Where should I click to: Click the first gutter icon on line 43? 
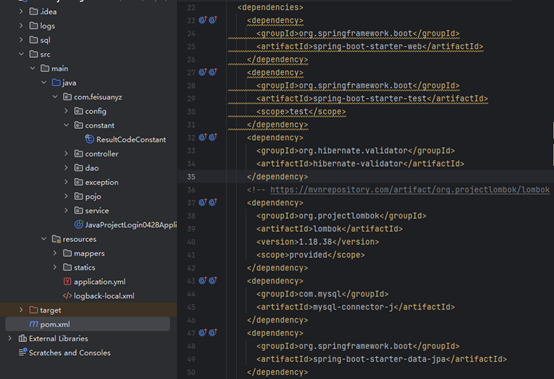tap(202, 280)
